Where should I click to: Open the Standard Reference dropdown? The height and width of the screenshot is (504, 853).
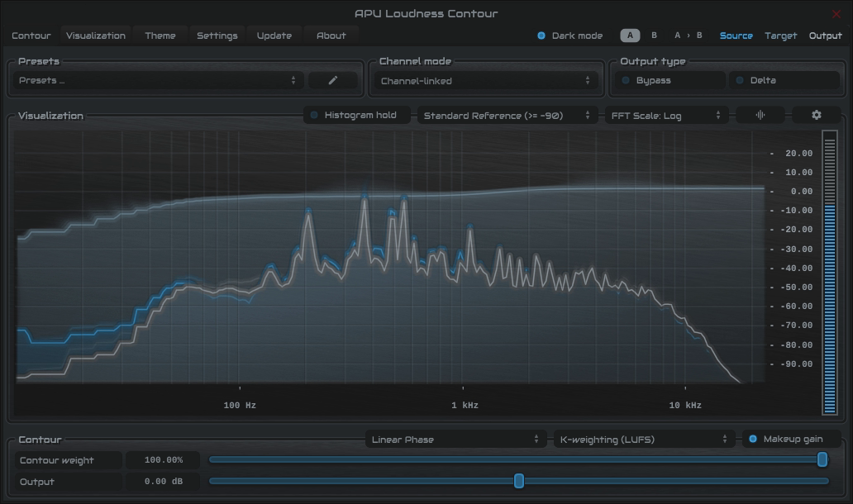point(507,116)
